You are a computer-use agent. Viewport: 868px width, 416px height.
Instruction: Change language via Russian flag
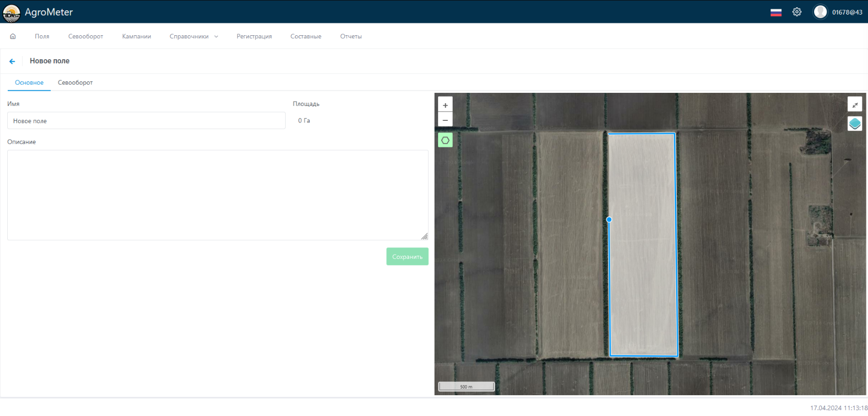(776, 12)
